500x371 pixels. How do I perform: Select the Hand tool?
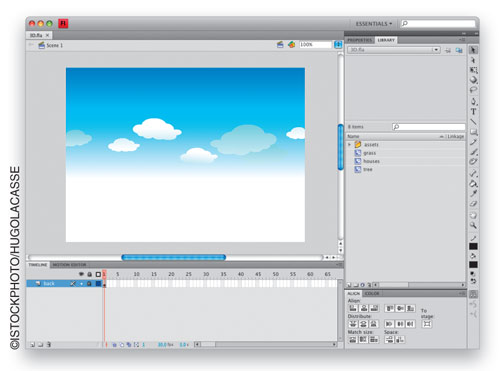(473, 215)
